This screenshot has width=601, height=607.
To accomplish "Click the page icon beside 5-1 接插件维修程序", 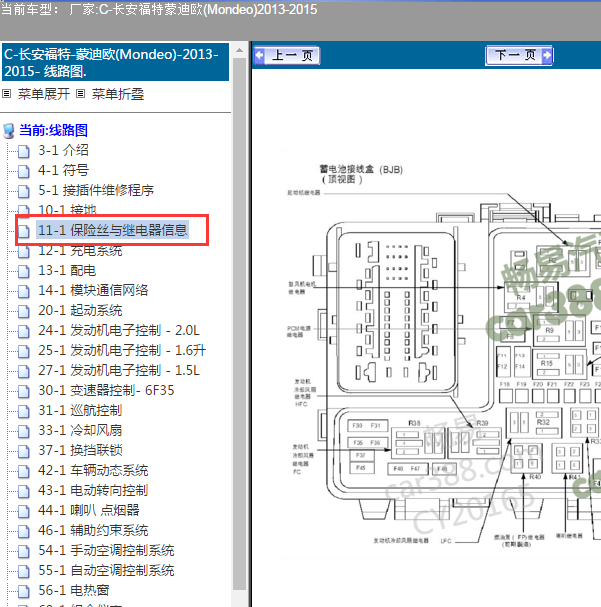I will click(24, 191).
